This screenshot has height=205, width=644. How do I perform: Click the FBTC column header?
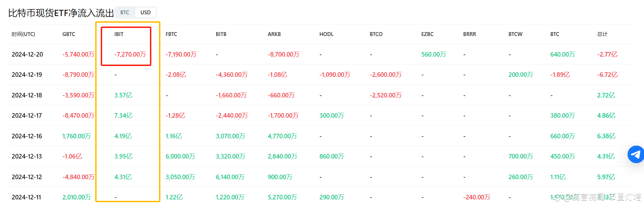171,34
